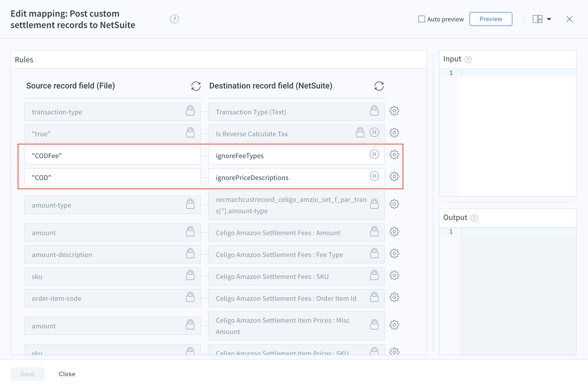
Task: Click lock icon on transaction-type source
Action: (190, 111)
